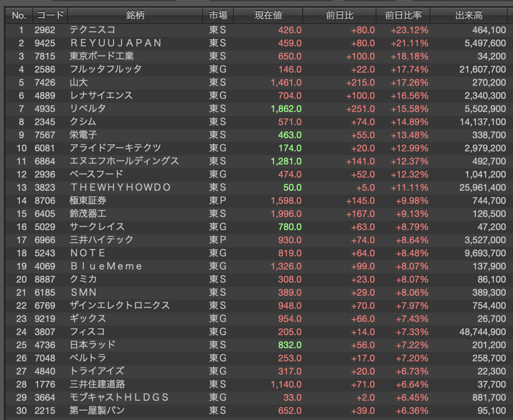Viewport: 513px width, 420px height.
Task: Click the current price 1,461.0
Action: coord(286,83)
